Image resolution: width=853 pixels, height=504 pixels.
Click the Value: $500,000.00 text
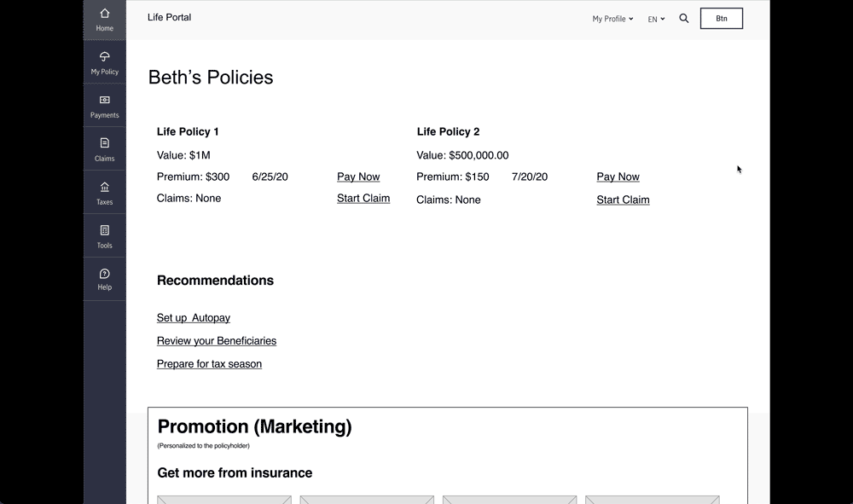pos(462,155)
